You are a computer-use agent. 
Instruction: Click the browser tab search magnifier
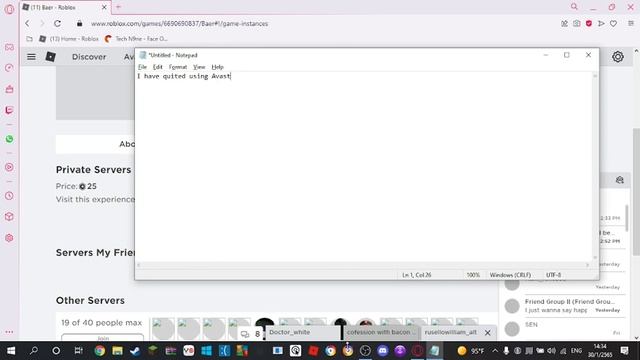pos(574,7)
